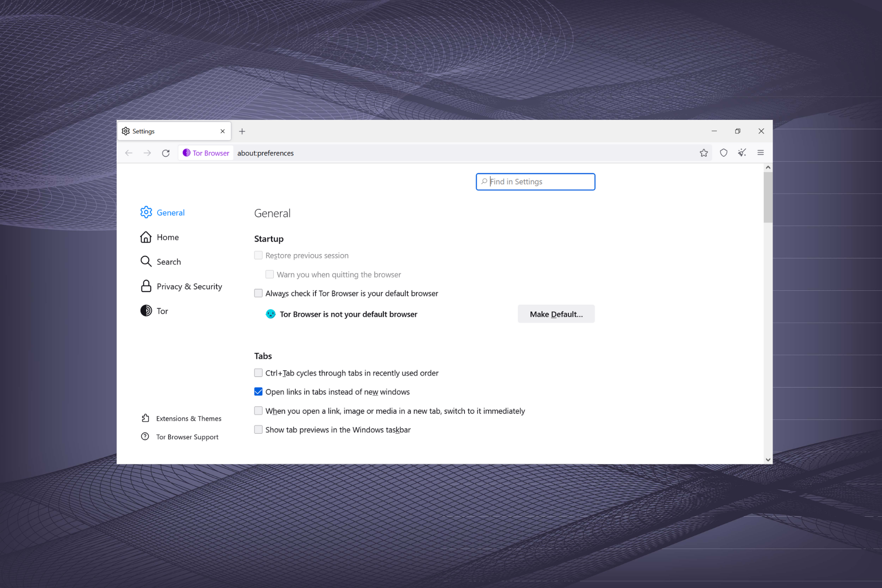
Task: Enable switch to new tab immediately
Action: (259, 411)
